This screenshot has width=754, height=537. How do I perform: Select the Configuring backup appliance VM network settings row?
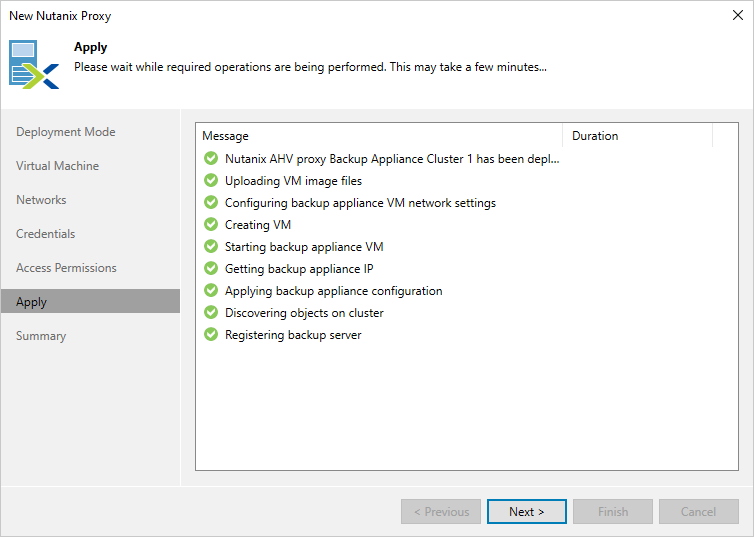coord(360,203)
